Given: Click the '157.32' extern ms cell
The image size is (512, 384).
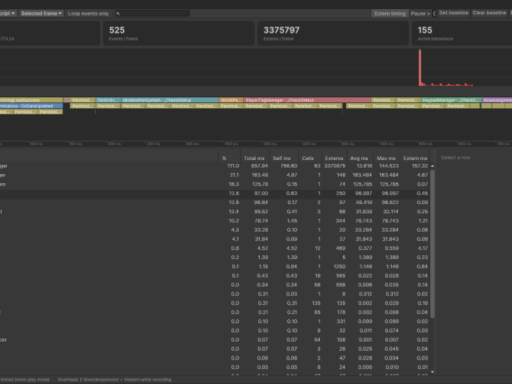Looking at the screenshot, I should point(420,166).
